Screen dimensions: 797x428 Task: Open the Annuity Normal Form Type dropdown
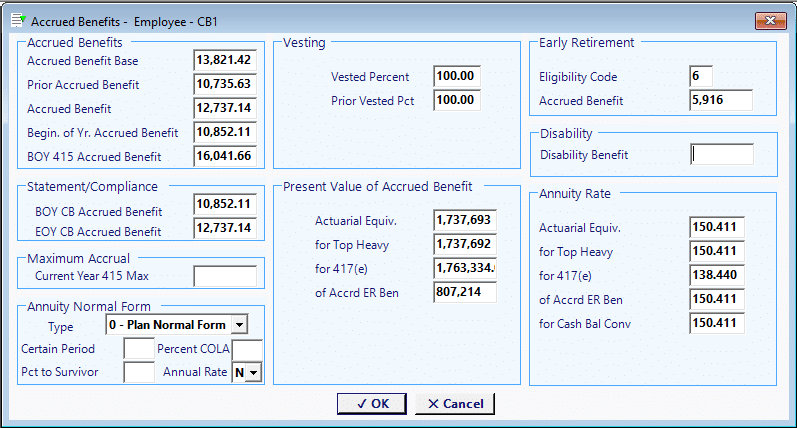pyautogui.click(x=239, y=324)
